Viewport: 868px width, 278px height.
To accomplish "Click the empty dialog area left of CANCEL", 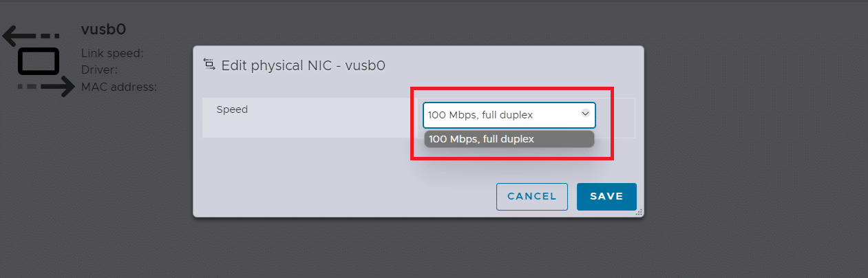I will click(x=344, y=196).
